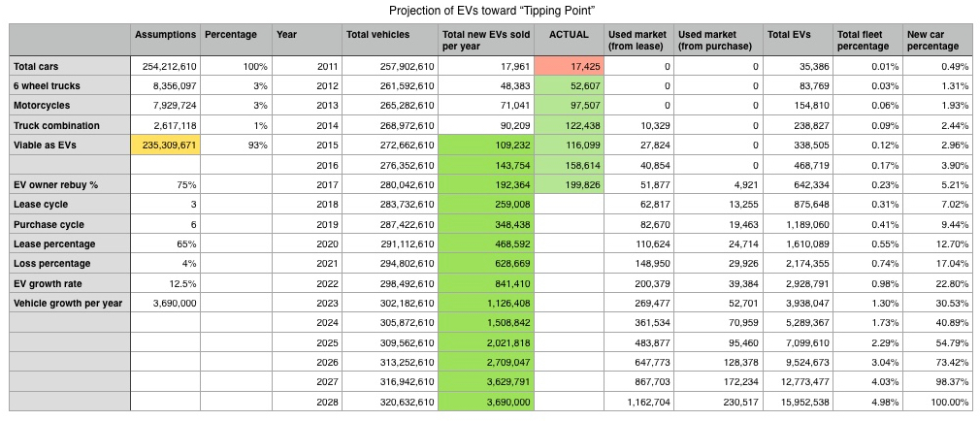Click the title 'Projection of EVs toward Tipping Point'
Image resolution: width=980 pixels, height=421 pixels.
click(x=491, y=12)
